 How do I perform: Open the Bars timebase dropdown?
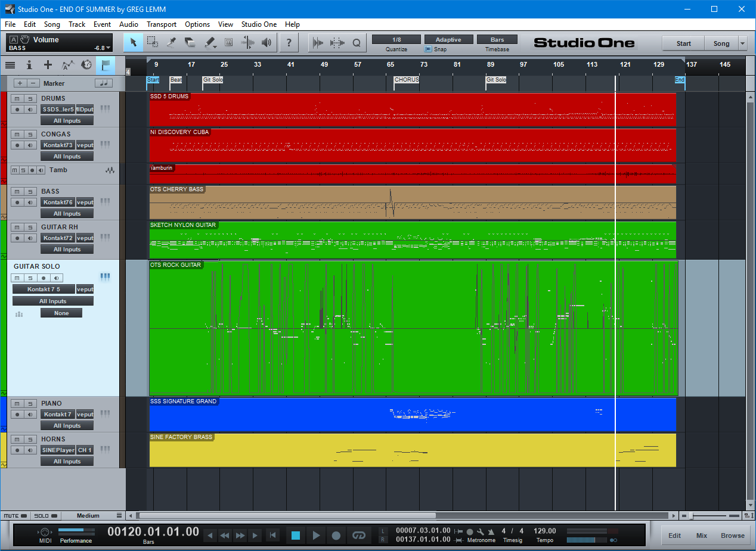(x=498, y=39)
